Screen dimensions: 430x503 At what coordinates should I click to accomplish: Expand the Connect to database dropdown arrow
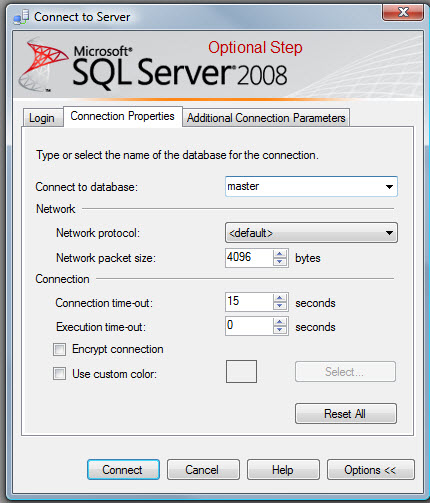[x=389, y=187]
